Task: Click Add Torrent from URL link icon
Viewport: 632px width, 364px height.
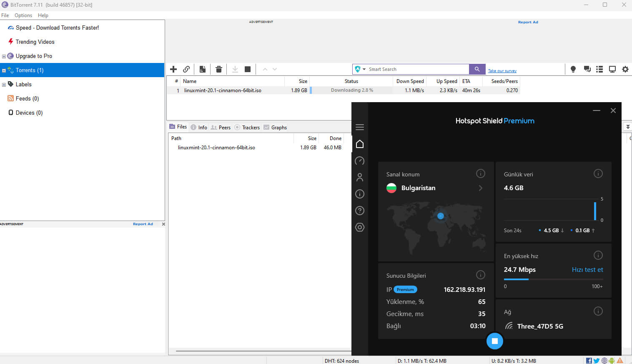Action: click(x=186, y=69)
